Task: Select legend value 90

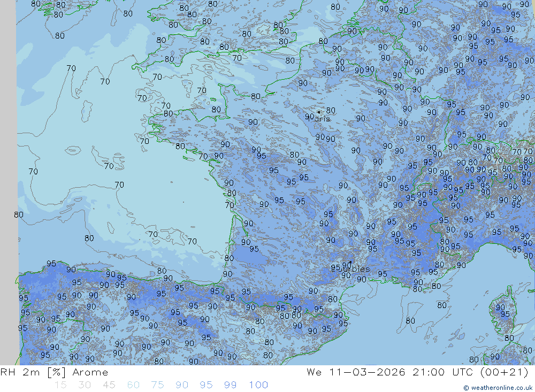Action: point(181,385)
